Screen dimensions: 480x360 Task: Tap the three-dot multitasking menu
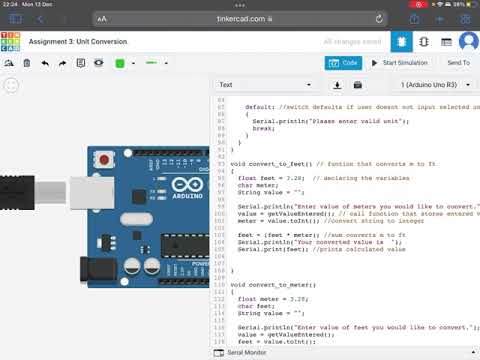(240, 5)
